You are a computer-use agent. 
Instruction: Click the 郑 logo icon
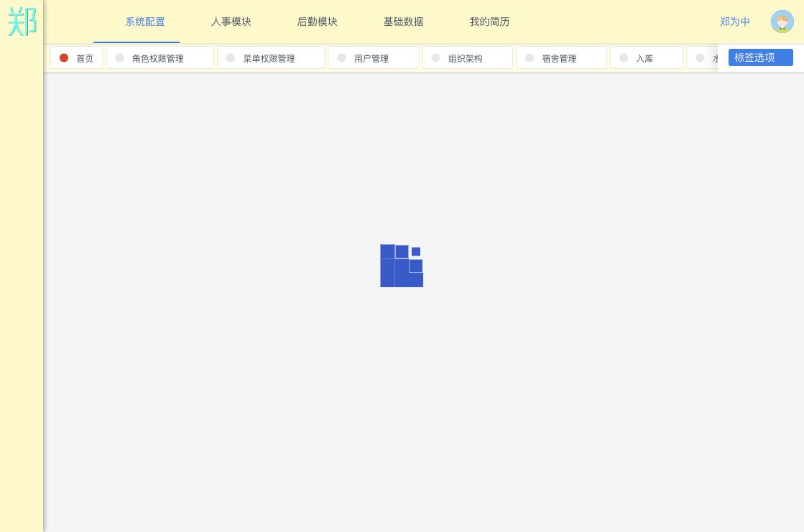pos(22,22)
